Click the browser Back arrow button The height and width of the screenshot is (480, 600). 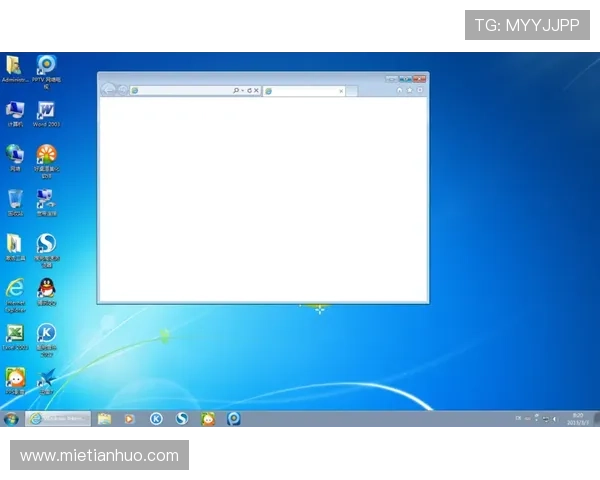(108, 90)
